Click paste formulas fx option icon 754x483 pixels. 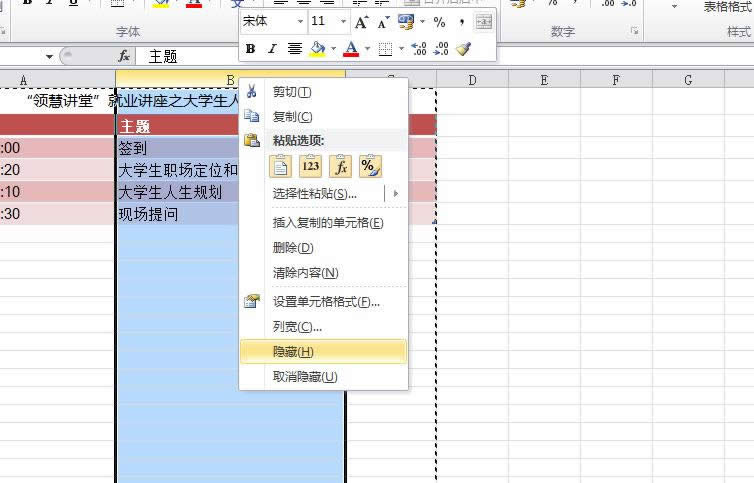click(x=340, y=166)
